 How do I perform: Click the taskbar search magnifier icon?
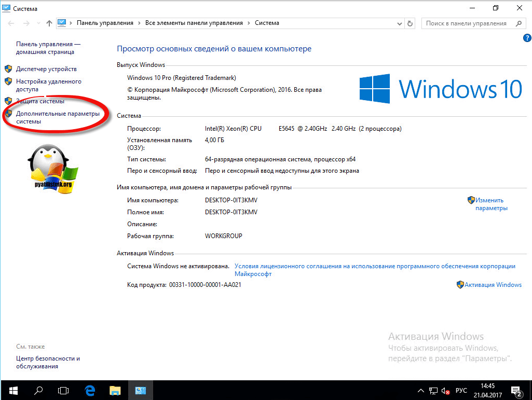38,390
